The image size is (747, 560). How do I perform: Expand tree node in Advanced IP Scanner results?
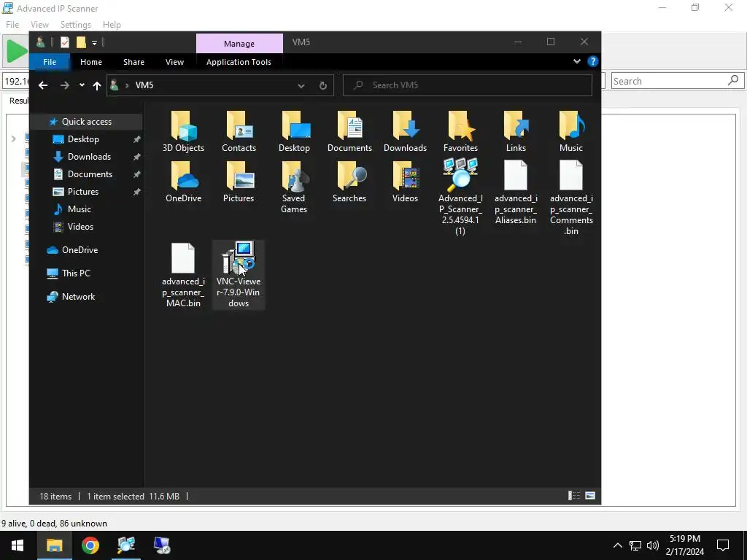click(x=13, y=139)
